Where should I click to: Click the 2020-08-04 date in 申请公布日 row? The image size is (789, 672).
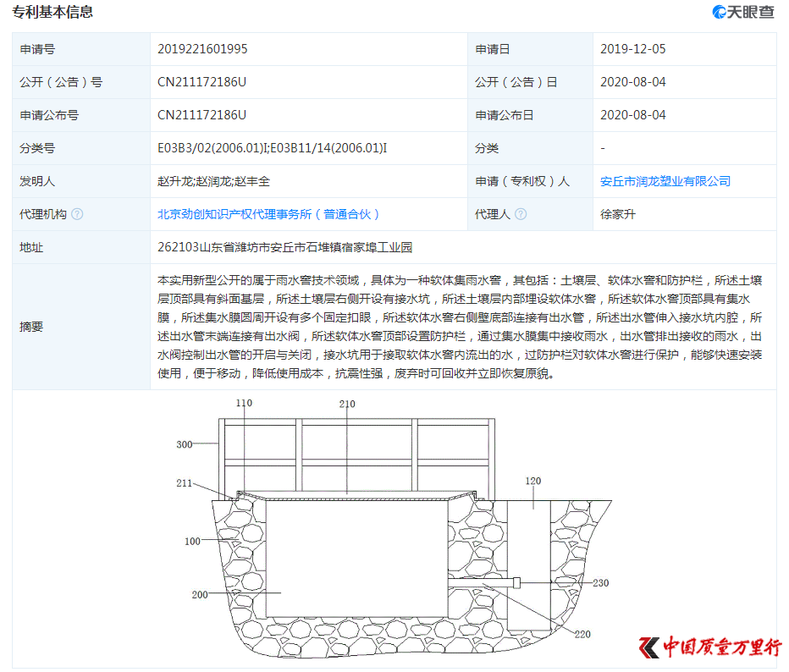(632, 115)
